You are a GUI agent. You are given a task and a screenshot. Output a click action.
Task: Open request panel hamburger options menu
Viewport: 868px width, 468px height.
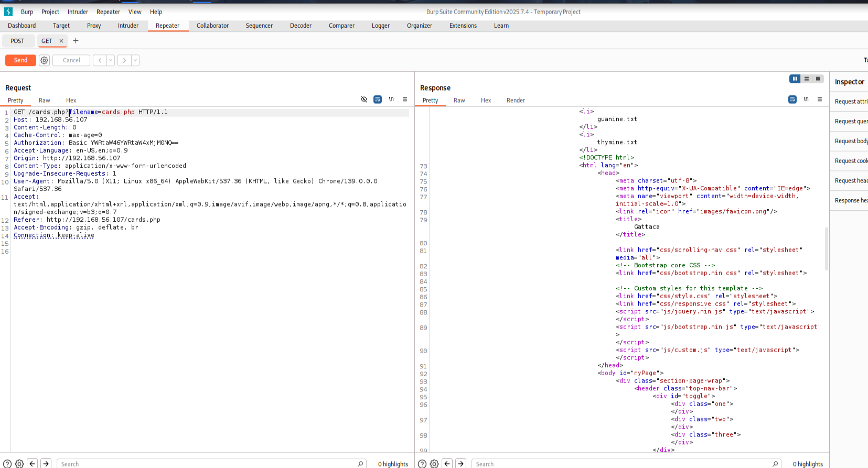click(x=405, y=100)
